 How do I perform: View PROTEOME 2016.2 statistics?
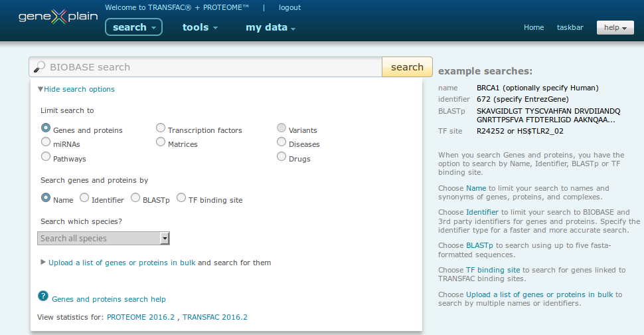tap(141, 317)
